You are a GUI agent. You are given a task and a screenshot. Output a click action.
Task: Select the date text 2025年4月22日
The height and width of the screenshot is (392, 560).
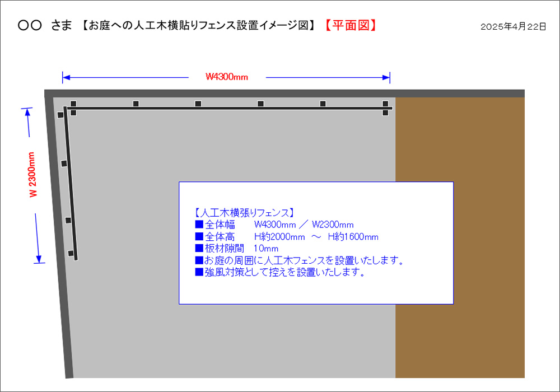point(513,27)
